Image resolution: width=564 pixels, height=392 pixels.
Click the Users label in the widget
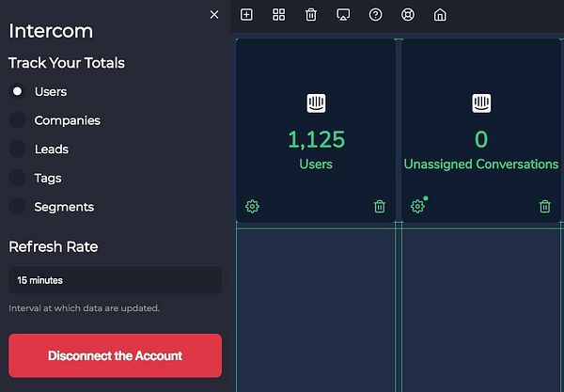[316, 165]
